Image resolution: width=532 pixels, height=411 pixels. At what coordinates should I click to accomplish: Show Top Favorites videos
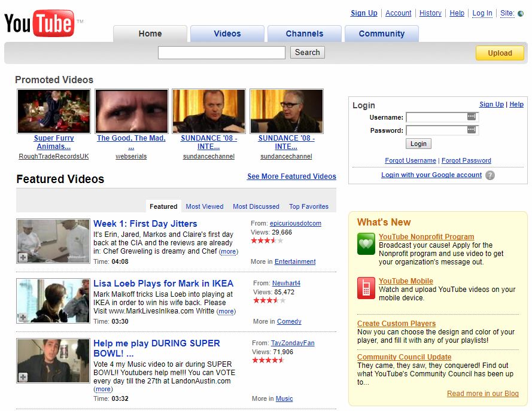point(309,206)
